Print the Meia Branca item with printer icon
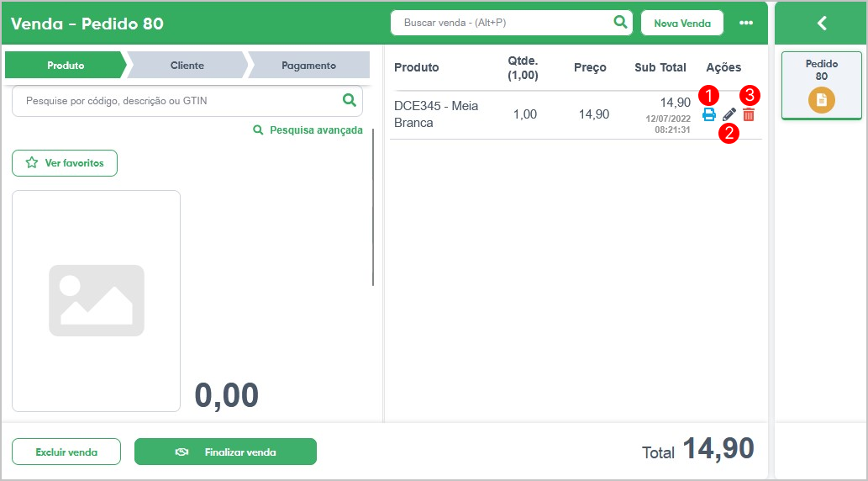 click(x=708, y=114)
